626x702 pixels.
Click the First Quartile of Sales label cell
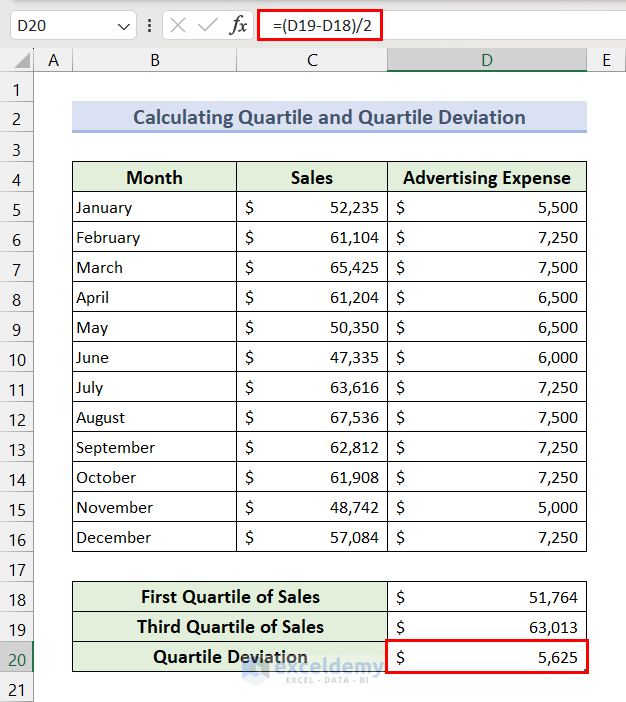point(230,597)
